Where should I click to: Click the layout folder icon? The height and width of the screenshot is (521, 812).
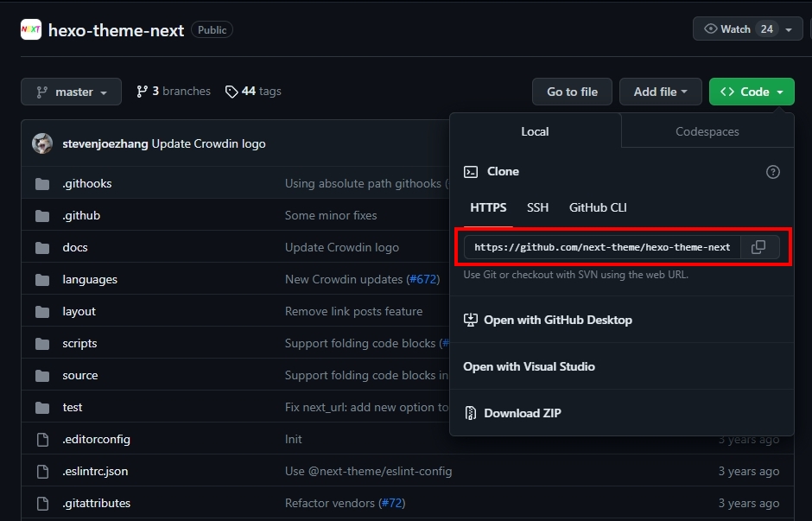click(x=42, y=312)
